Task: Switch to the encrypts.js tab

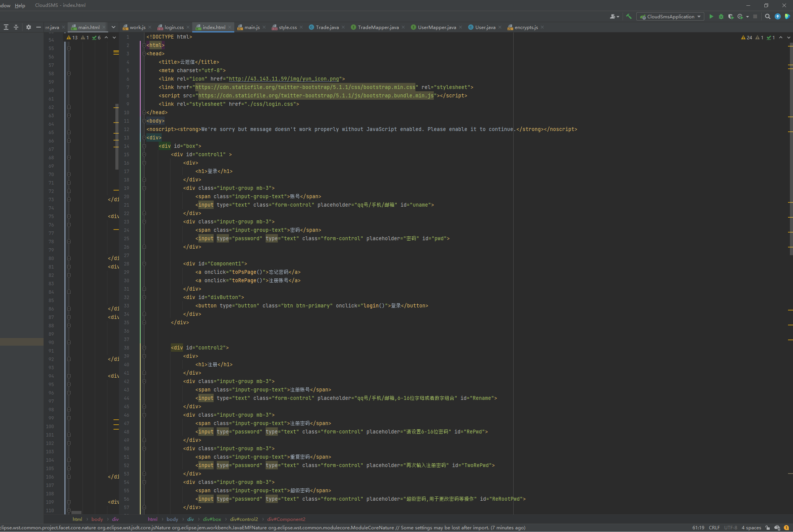Action: [x=526, y=27]
